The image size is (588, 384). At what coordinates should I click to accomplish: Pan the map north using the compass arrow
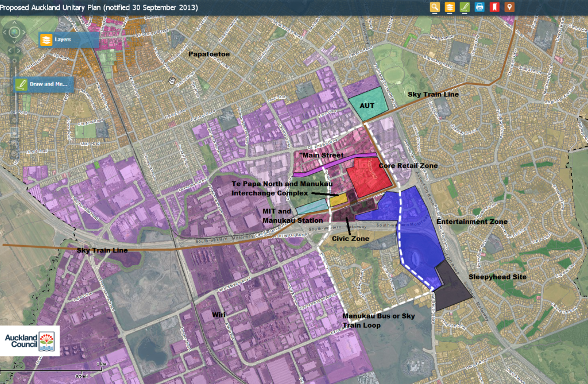pyautogui.click(x=14, y=23)
